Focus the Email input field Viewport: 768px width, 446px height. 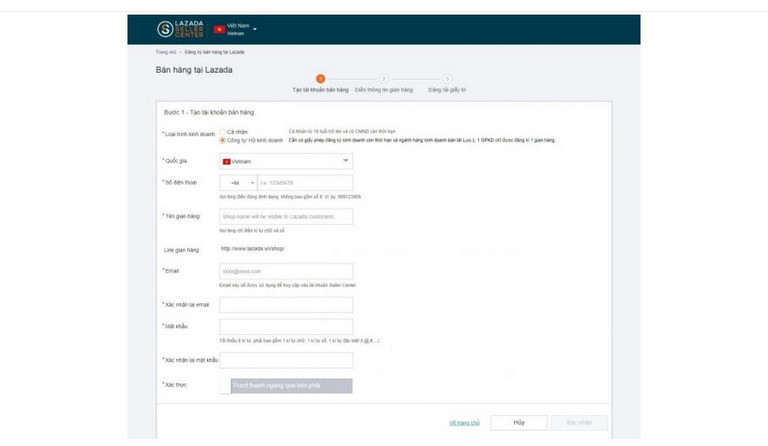coord(286,271)
